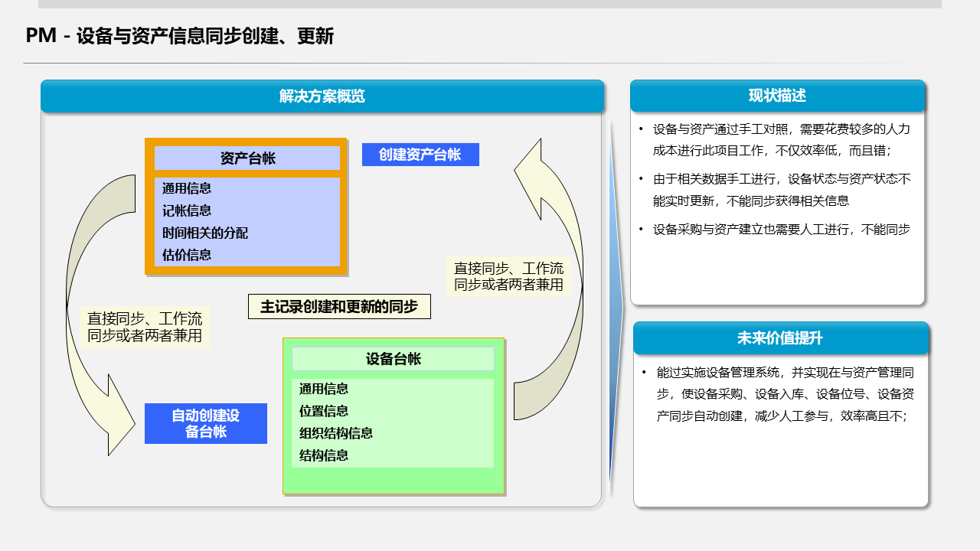Select the 未来价值提升 header banner

781,338
